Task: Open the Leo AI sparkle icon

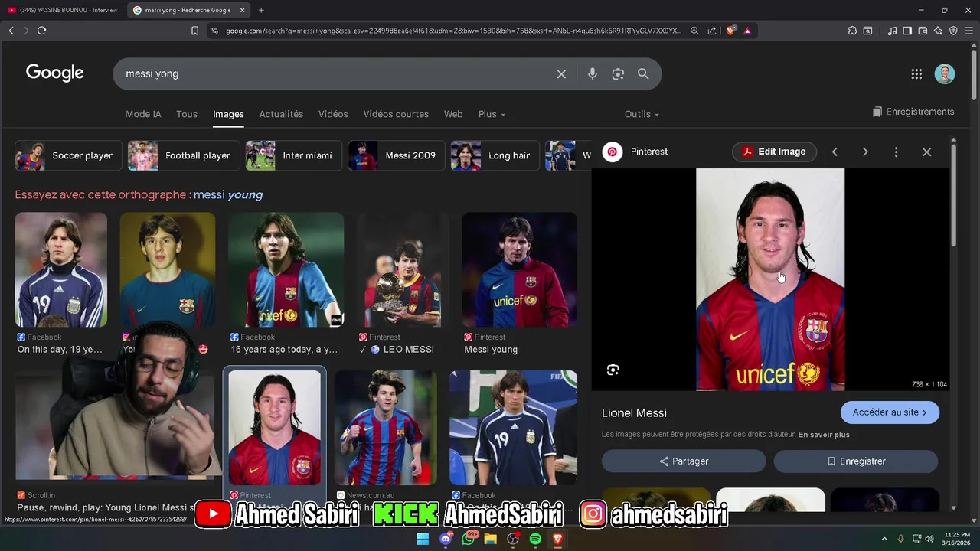Action: click(938, 31)
